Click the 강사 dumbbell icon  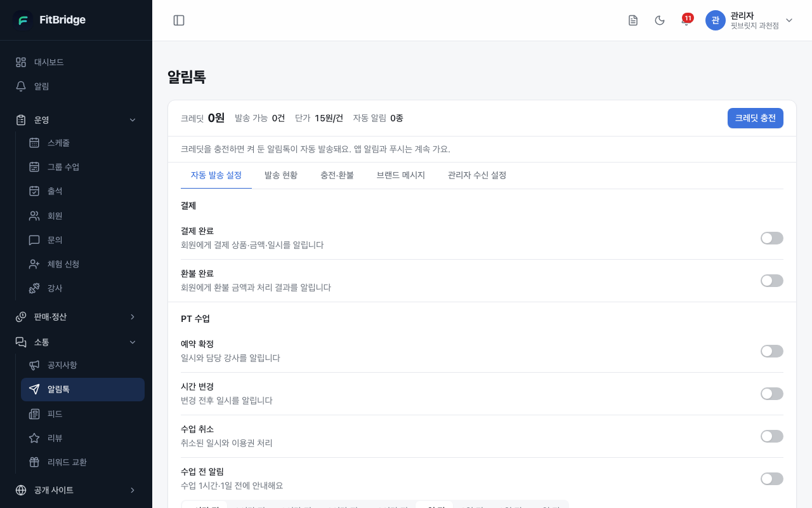(34, 288)
